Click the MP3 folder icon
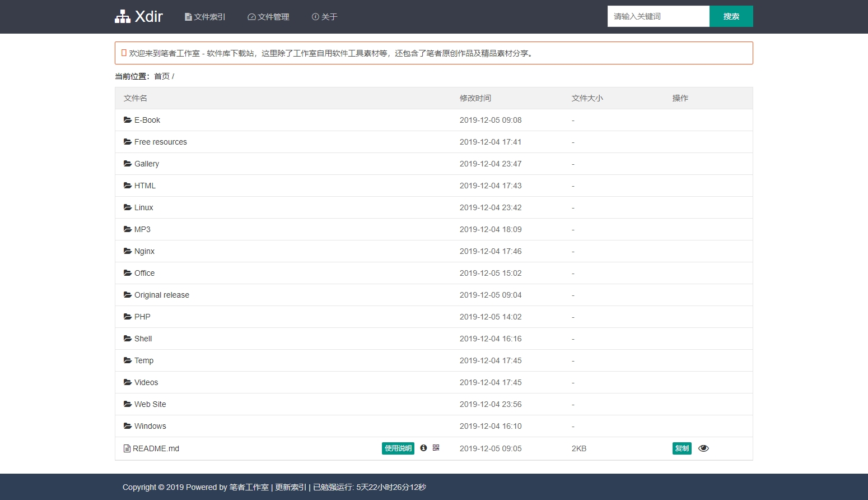 pos(128,229)
